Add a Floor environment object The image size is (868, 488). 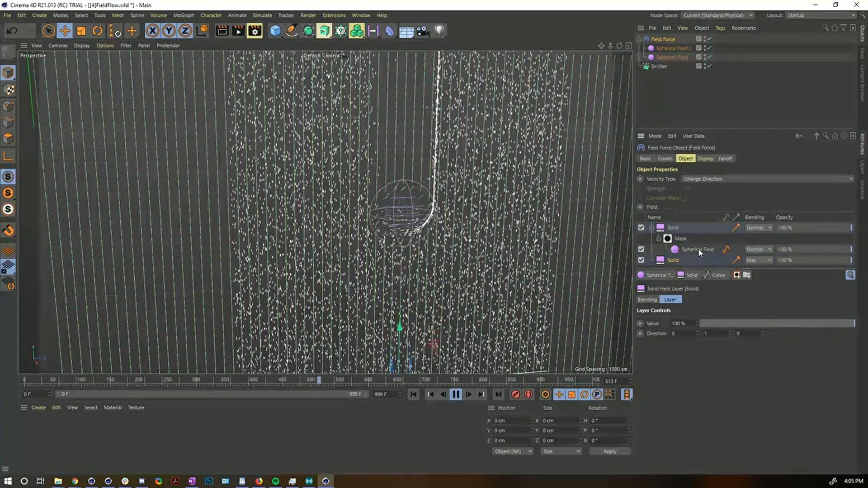[406, 31]
